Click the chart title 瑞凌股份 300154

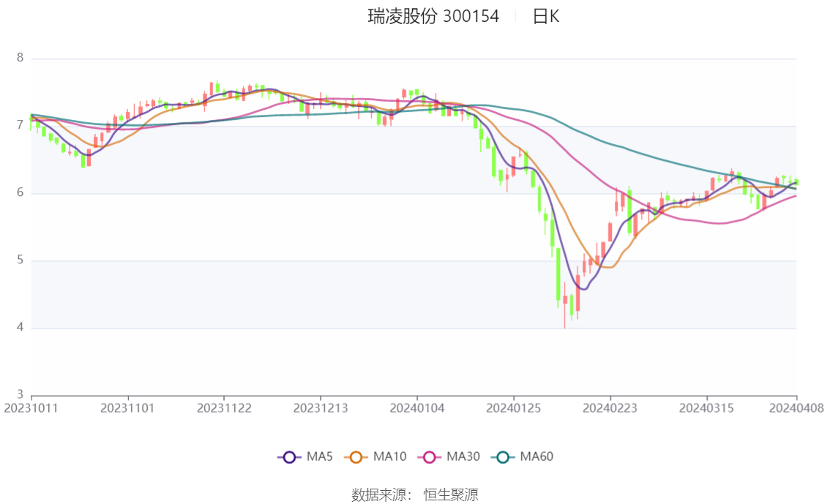(433, 17)
